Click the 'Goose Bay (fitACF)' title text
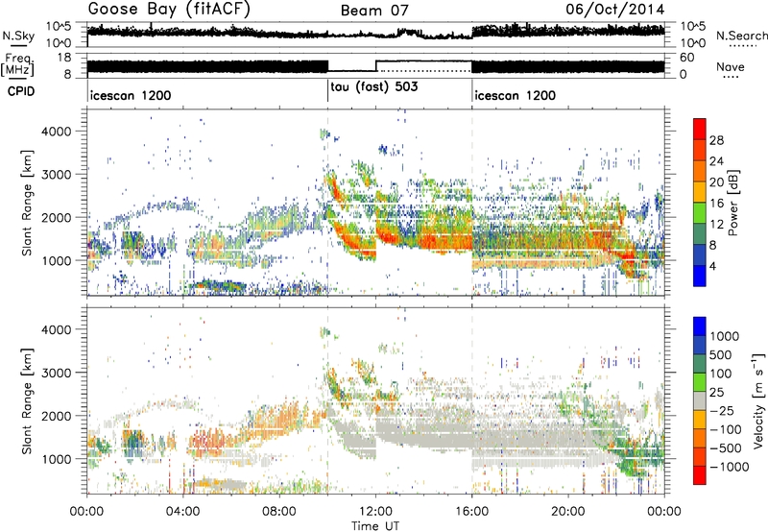The width and height of the screenshot is (768, 532). click(x=169, y=10)
